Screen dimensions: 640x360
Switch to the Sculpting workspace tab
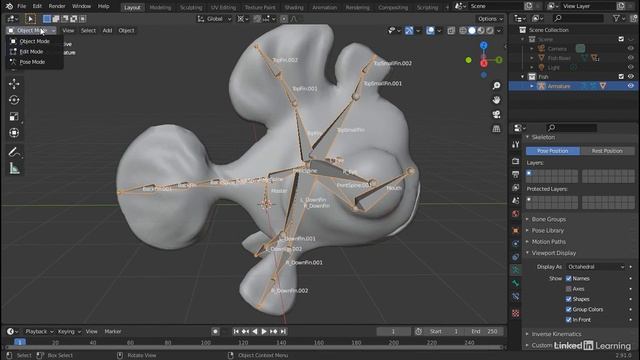point(191,7)
